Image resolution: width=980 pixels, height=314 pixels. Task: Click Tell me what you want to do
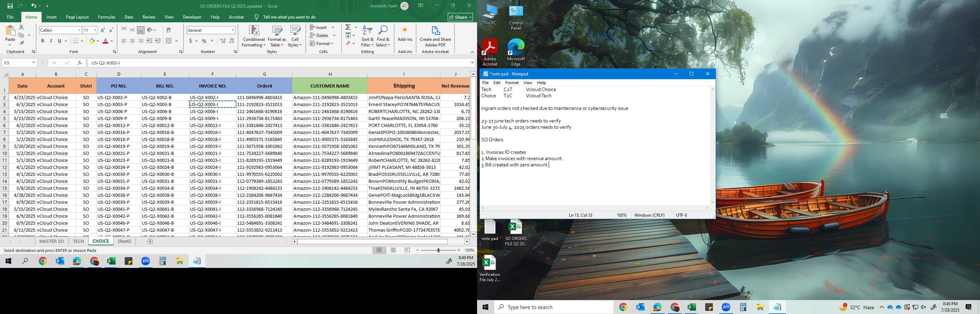pos(289,17)
